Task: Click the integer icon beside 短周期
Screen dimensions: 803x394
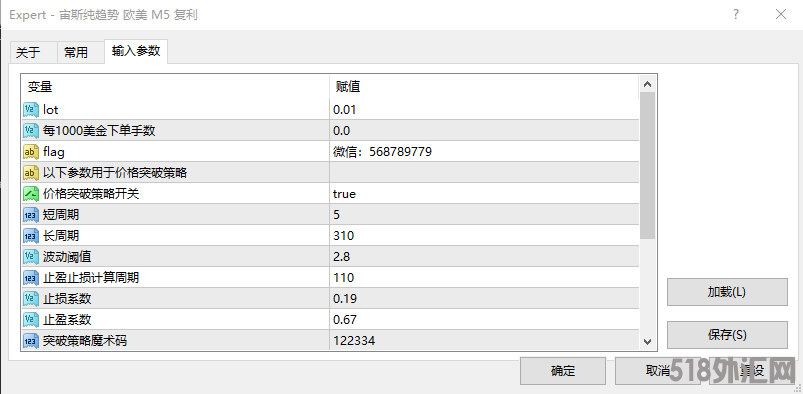Action: coord(31,215)
